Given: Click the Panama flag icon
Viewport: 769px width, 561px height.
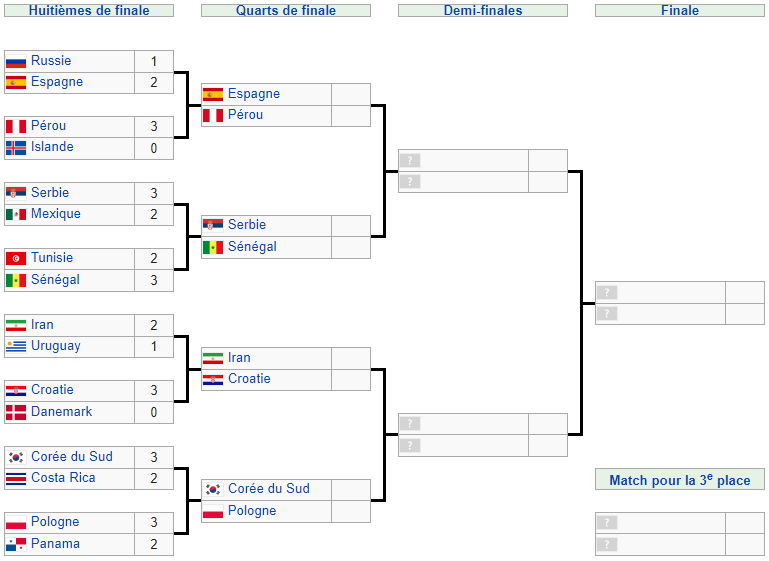Looking at the screenshot, I should [x=16, y=544].
